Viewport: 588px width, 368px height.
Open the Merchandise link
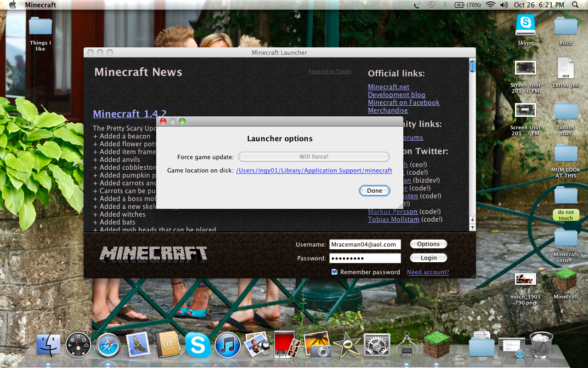pos(388,110)
